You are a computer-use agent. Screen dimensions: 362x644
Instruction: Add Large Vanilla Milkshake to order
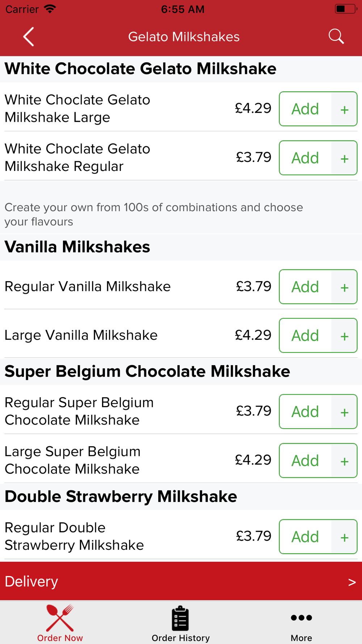point(305,335)
